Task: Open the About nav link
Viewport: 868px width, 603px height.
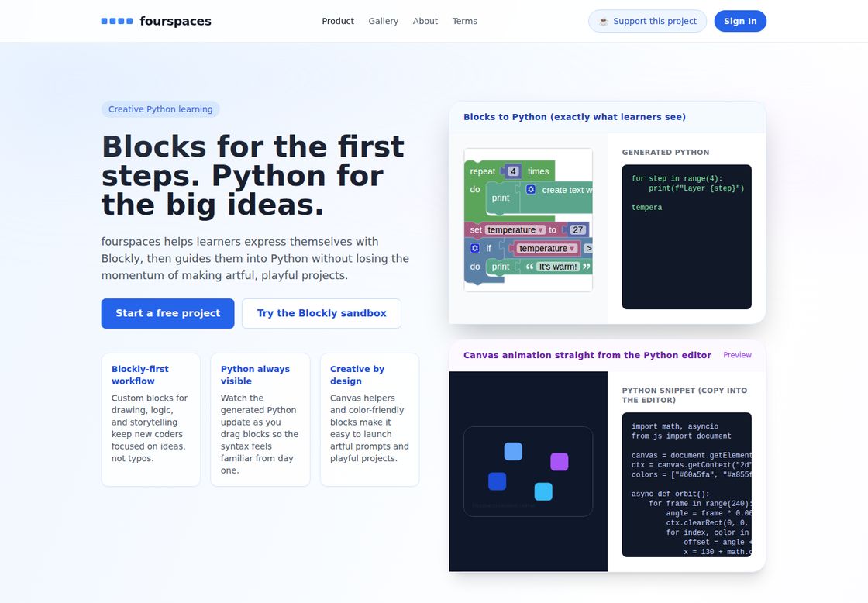Action: point(425,21)
